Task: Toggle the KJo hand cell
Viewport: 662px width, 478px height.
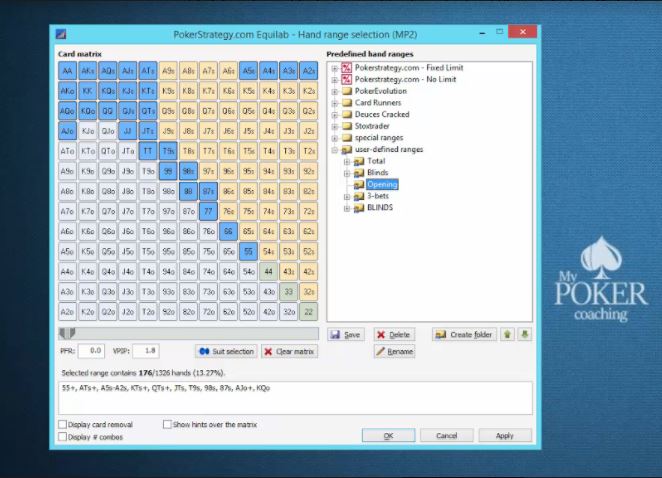Action: (87, 131)
